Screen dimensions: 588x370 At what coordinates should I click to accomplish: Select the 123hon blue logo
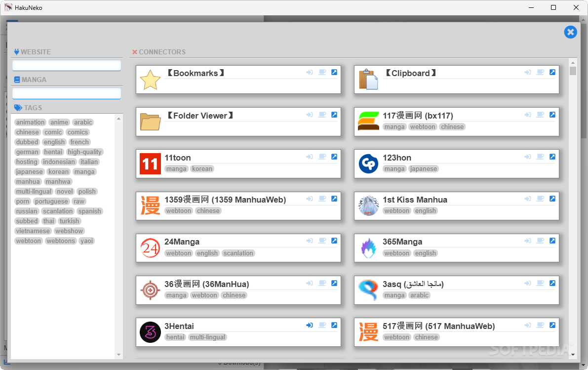pyautogui.click(x=368, y=164)
